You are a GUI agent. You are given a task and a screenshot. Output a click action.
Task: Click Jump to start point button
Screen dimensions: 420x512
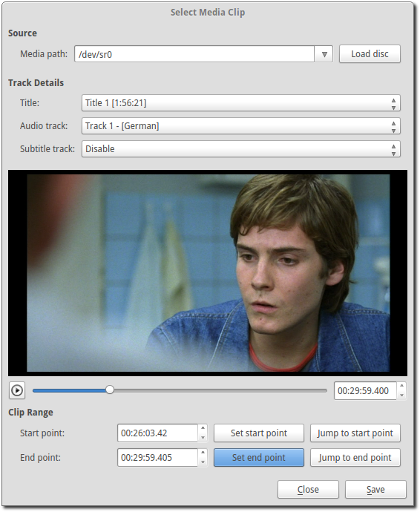click(x=355, y=433)
